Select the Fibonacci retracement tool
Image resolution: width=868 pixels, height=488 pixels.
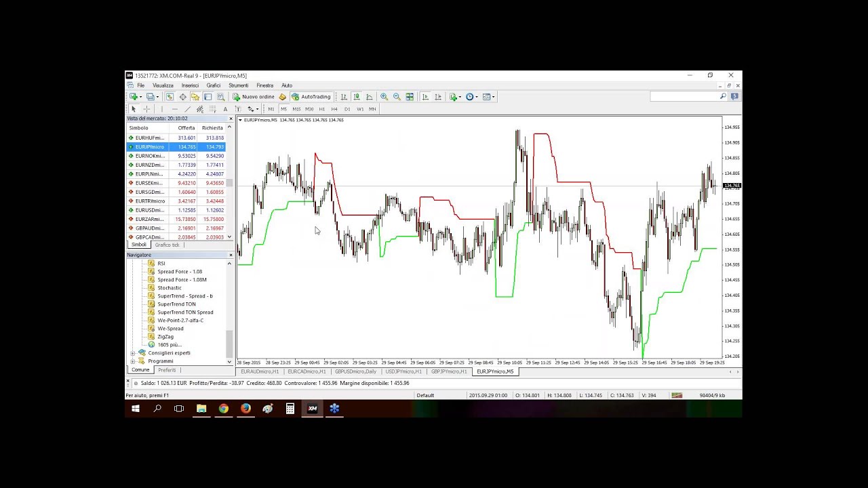click(x=212, y=109)
